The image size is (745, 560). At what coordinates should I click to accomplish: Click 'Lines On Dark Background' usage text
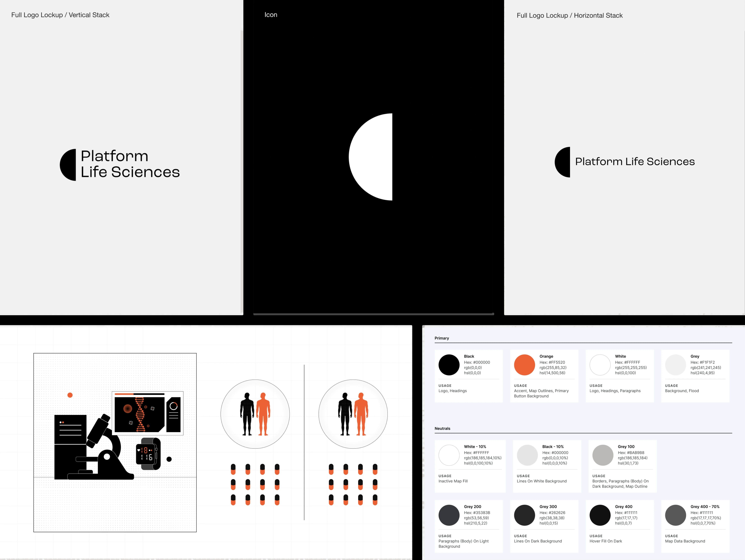click(538, 541)
